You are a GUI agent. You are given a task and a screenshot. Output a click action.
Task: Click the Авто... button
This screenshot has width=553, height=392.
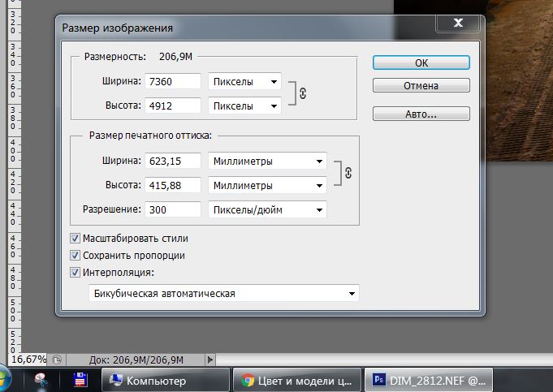(x=421, y=114)
